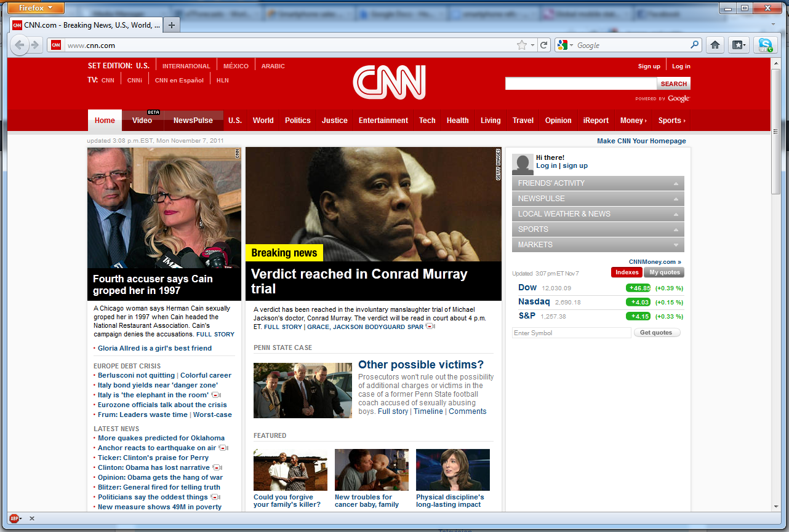Open the Entertainment section
Screen dimensions: 789x532
[x=383, y=121]
